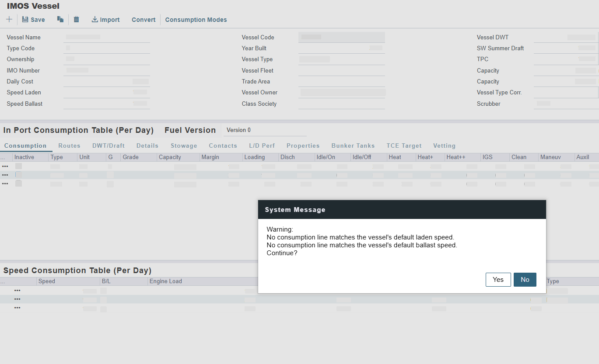
Task: Click the plus icon to add a new vessel
Action: [x=9, y=20]
